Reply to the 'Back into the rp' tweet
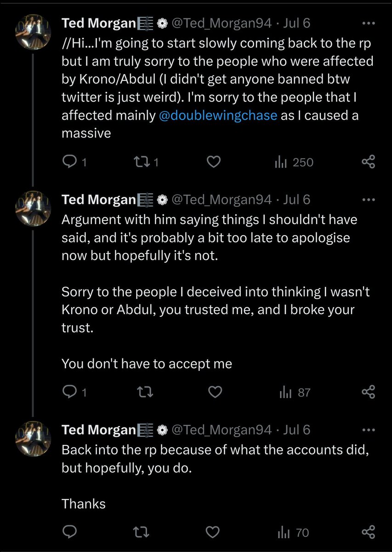Viewport: 392px width, 552px height. (x=69, y=532)
